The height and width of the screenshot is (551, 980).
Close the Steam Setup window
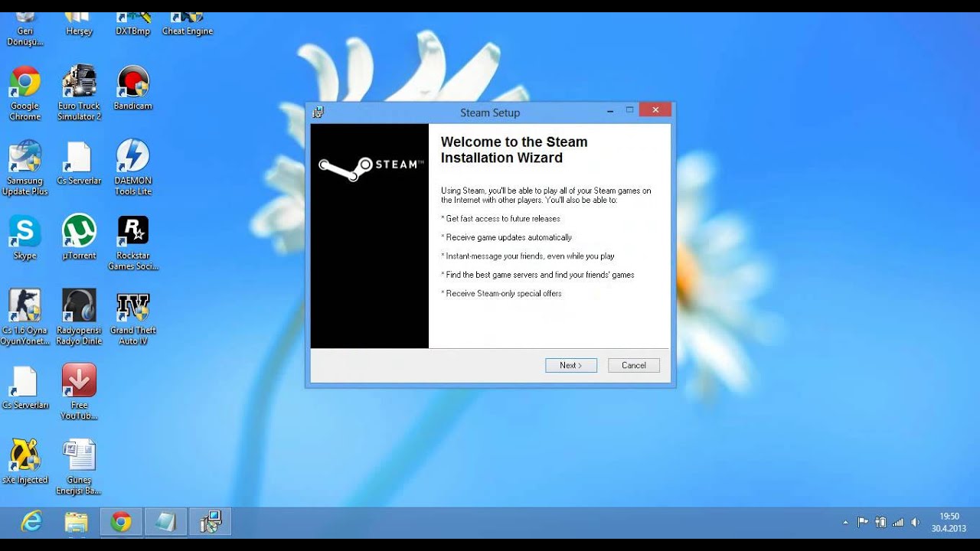pyautogui.click(x=655, y=110)
